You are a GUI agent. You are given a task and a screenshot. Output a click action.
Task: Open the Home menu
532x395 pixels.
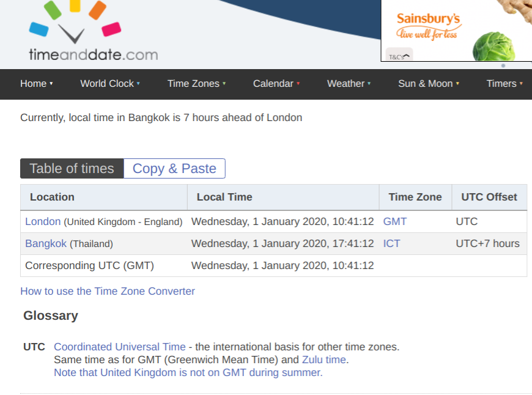[36, 84]
